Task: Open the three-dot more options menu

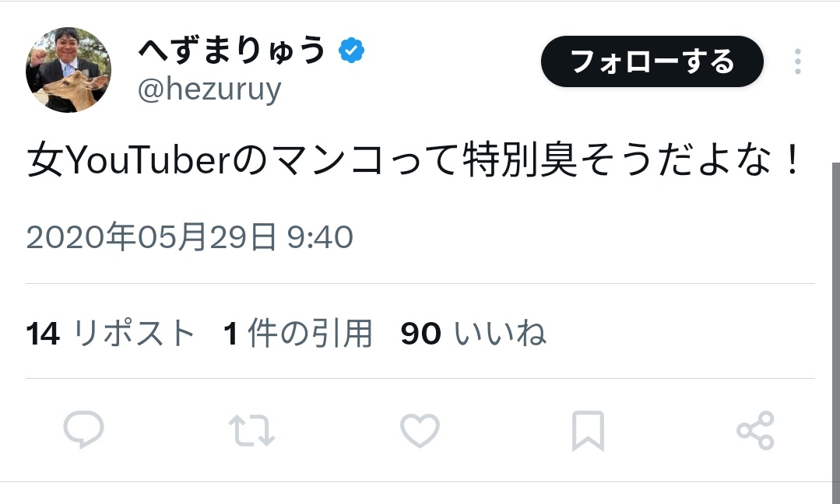Action: (x=798, y=61)
